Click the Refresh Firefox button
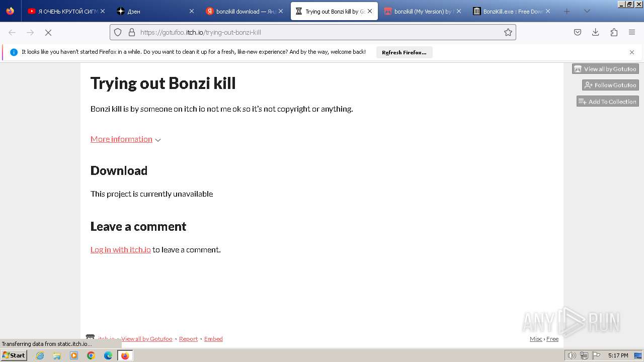 click(x=404, y=52)
